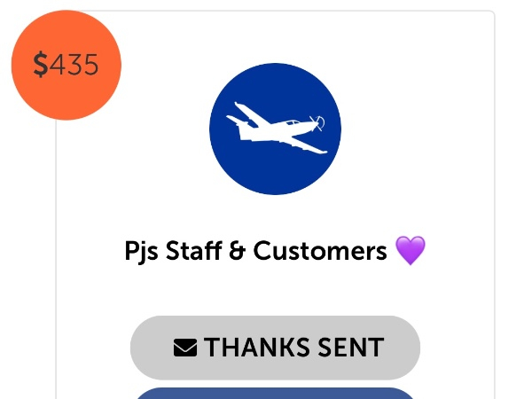Select the THANKS SENT button

click(x=275, y=348)
